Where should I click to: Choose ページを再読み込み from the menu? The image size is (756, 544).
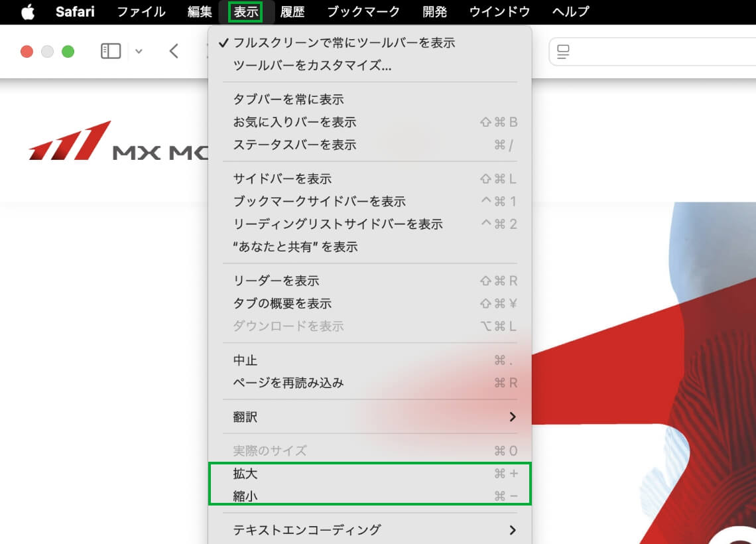pos(288,383)
